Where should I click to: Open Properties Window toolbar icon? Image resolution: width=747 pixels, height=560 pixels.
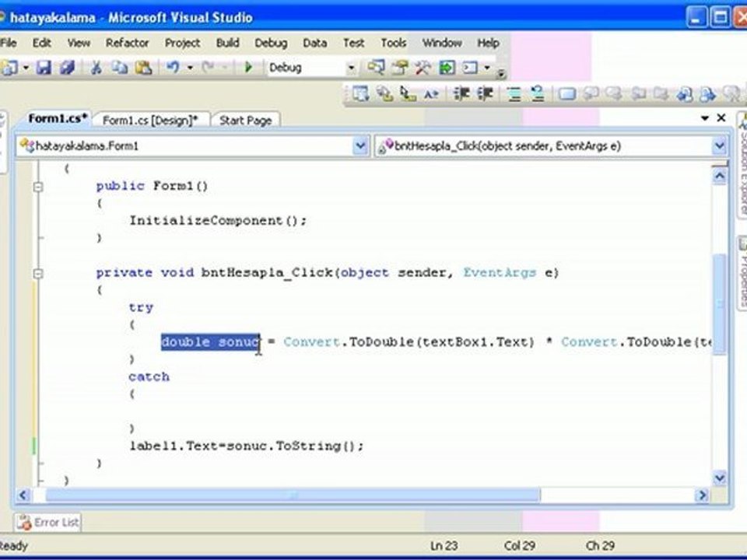[400, 68]
